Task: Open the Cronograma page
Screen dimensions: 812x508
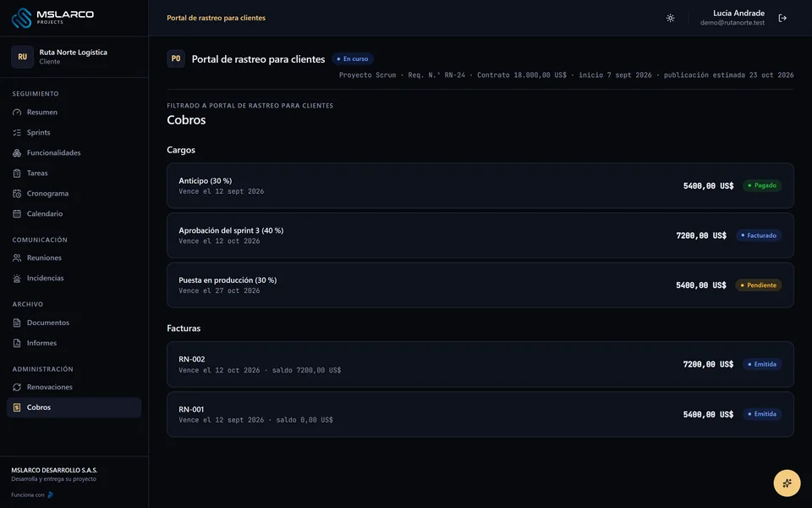Action: click(x=74, y=193)
